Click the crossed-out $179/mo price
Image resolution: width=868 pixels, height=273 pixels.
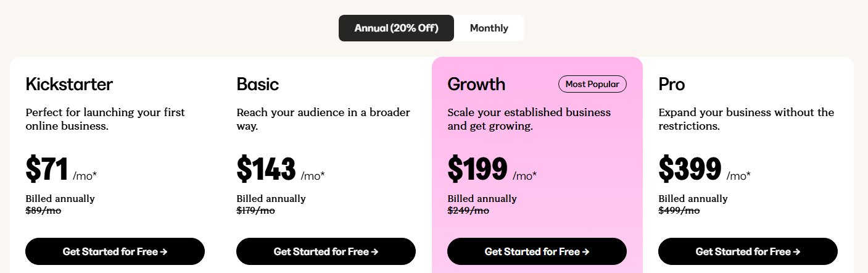(x=255, y=211)
